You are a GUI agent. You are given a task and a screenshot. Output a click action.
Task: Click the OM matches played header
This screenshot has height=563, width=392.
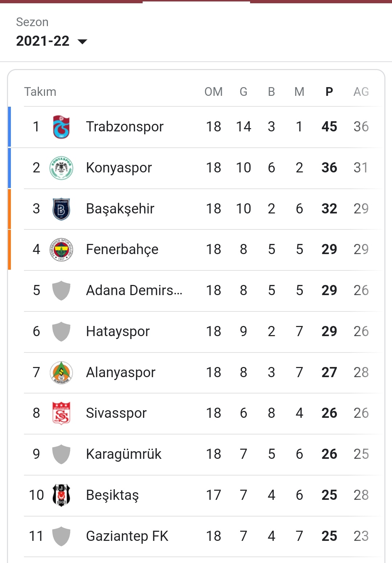[x=213, y=91]
